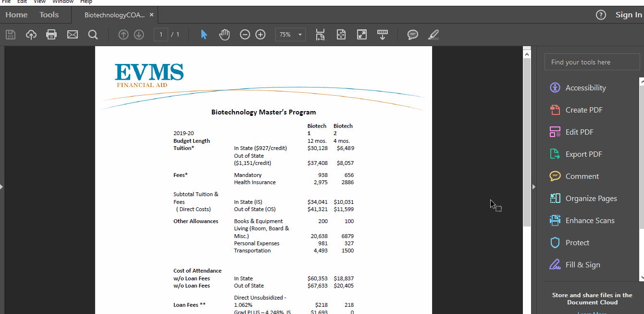Open the File menu
Image resolution: width=644 pixels, height=314 pixels.
[x=7, y=2]
